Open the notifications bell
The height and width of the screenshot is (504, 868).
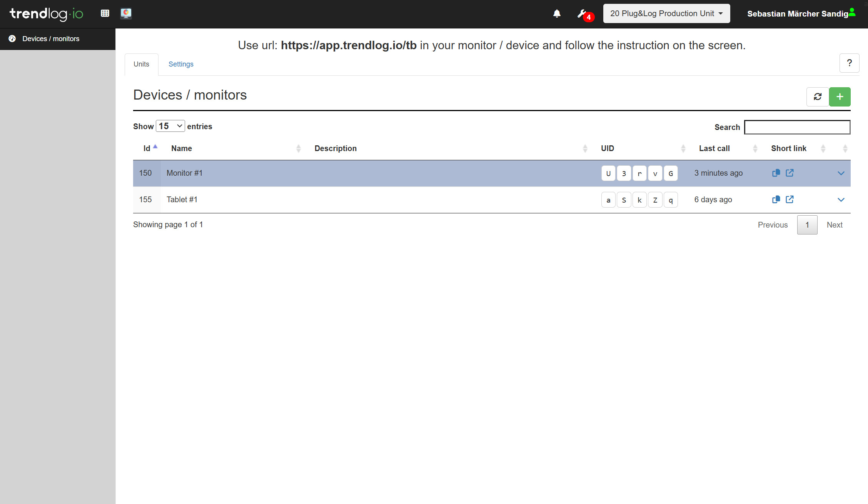[x=557, y=13]
